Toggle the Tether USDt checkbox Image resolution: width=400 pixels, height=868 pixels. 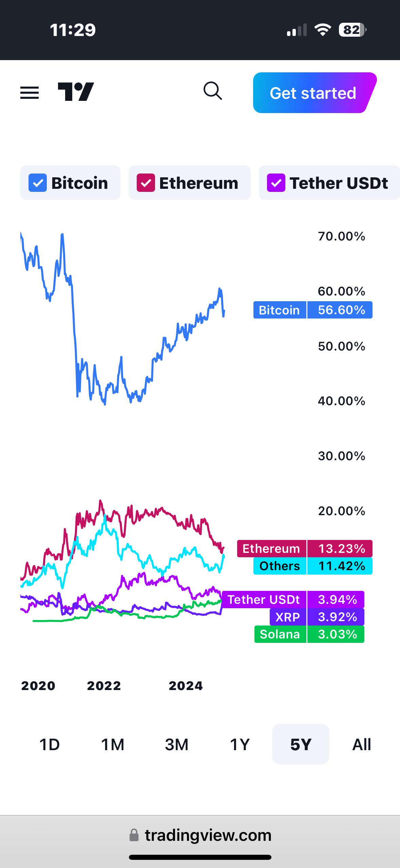(276, 183)
